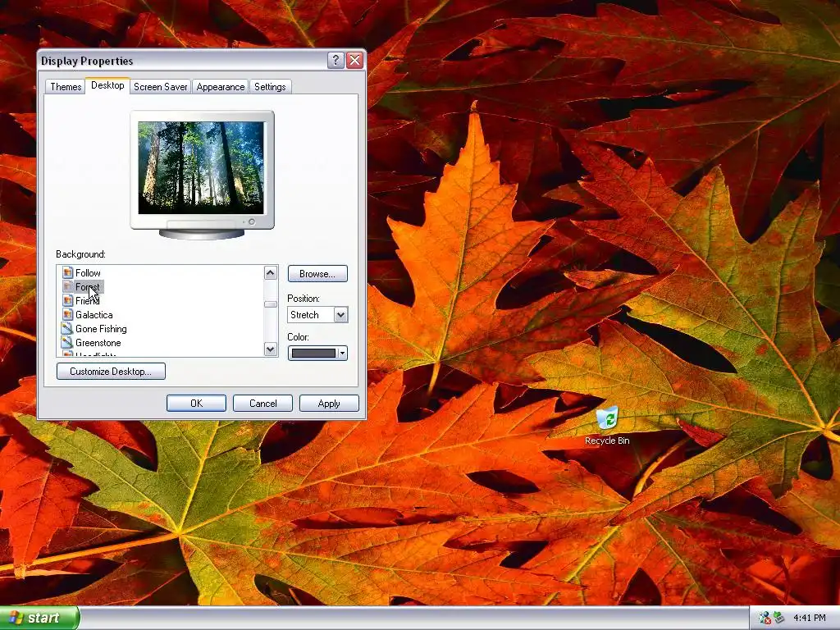Dismiss the dialog with Cancel
Screen dimensions: 840x630
point(262,403)
